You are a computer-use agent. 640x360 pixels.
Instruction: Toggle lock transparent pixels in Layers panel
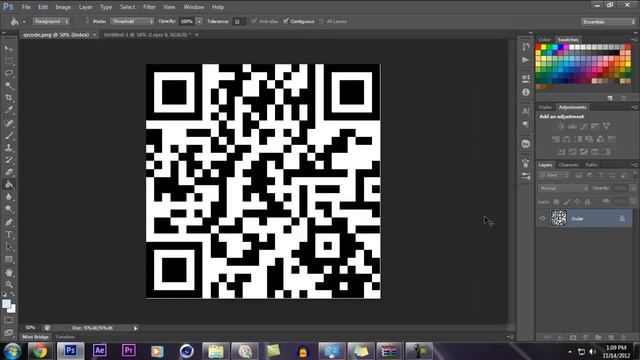[x=556, y=202]
